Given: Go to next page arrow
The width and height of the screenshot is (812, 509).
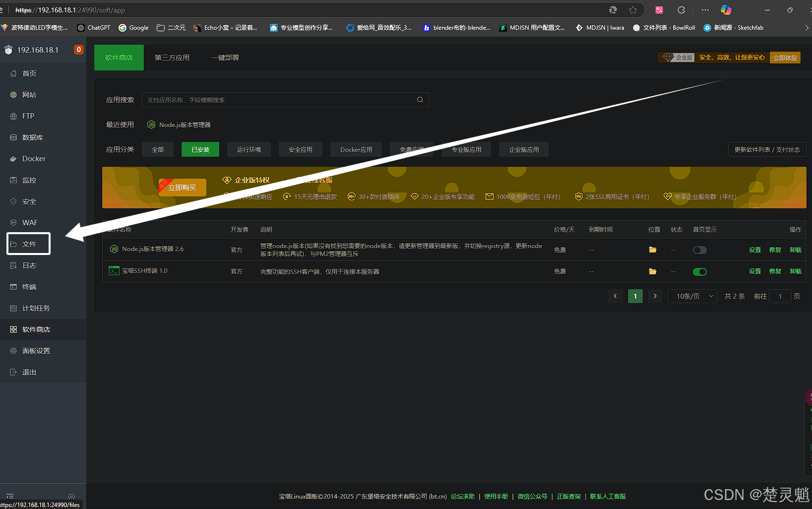Looking at the screenshot, I should [x=655, y=296].
